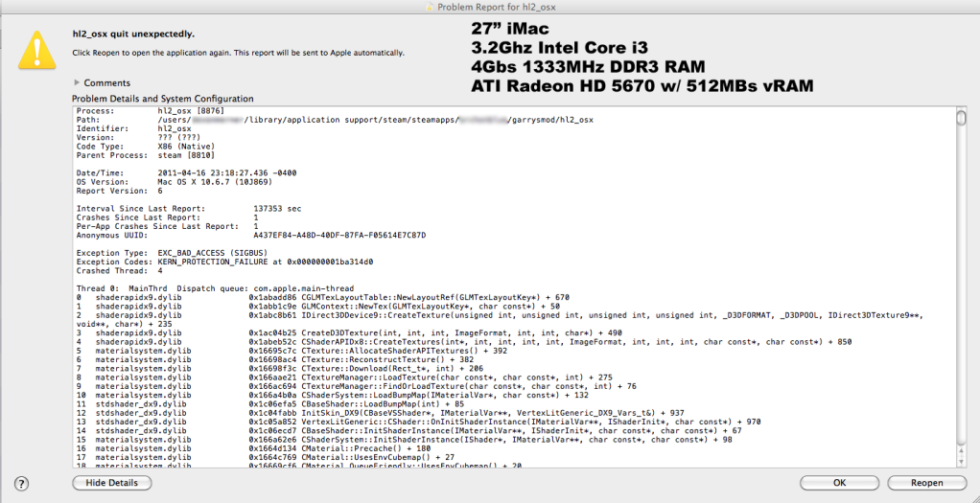980x503 pixels.
Task: Click the 'Process: hl2_osx [8876]' line
Action: (x=150, y=110)
